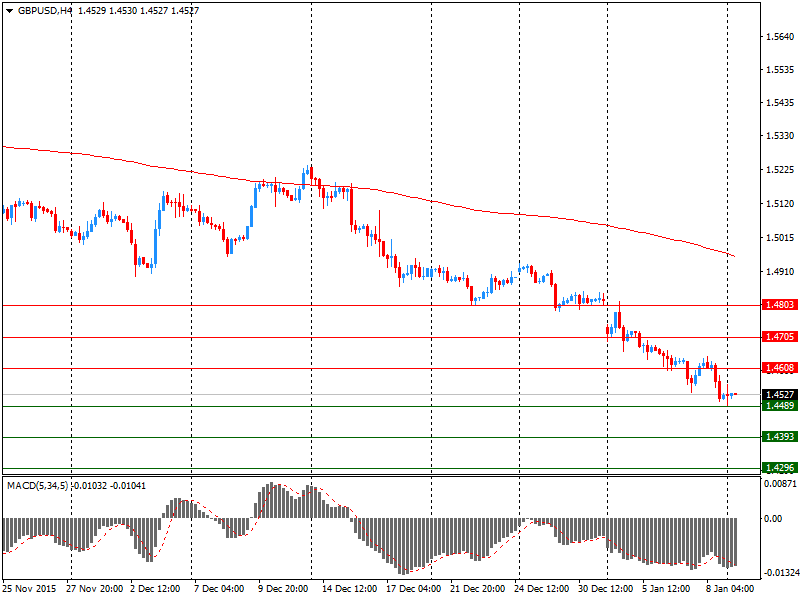Image resolution: width=800 pixels, height=600 pixels.
Task: Click the 24 Dec 12:00 time label
Action: (541, 589)
